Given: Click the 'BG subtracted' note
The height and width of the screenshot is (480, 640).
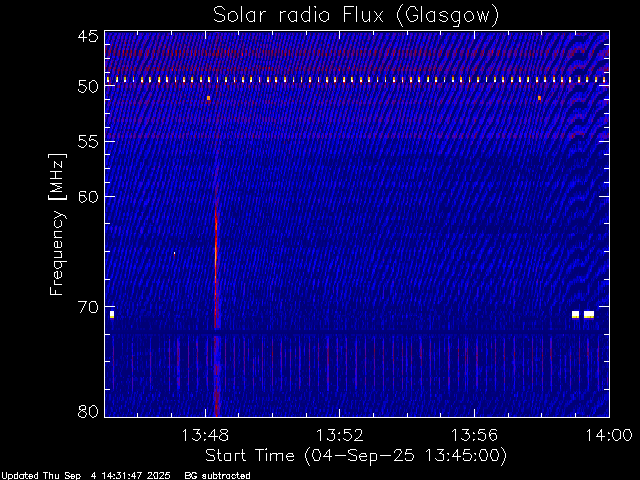Looking at the screenshot, I should 218,476.
